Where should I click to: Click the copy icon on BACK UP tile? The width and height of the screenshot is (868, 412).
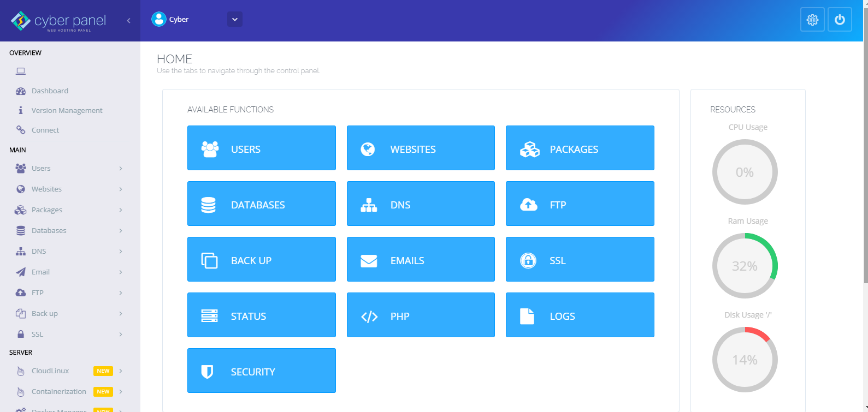click(x=209, y=260)
